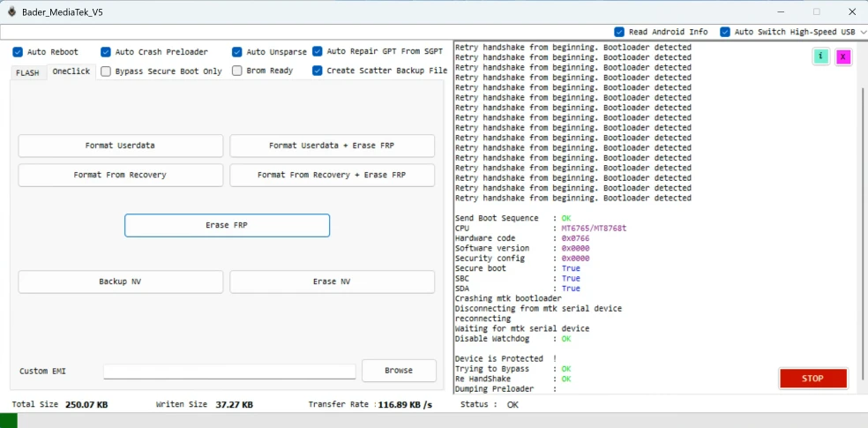Click the 'Disable Watchdog' log line

pyautogui.click(x=513, y=339)
